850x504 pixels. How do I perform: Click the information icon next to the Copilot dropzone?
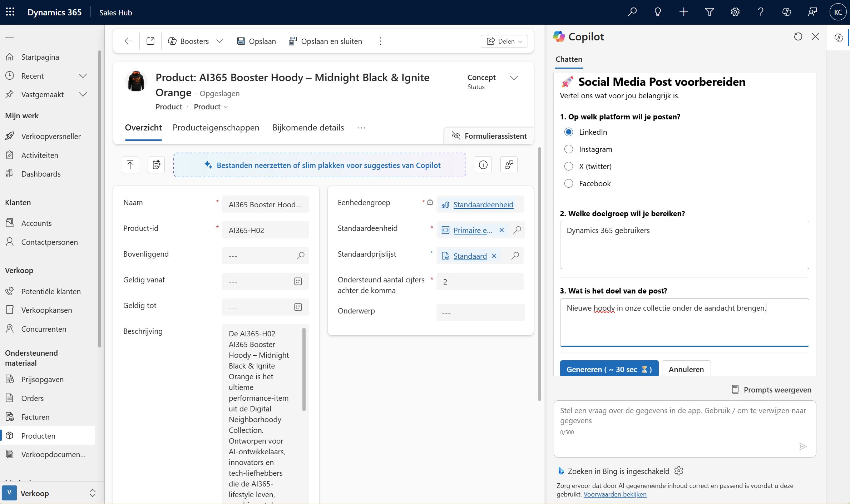(x=483, y=165)
